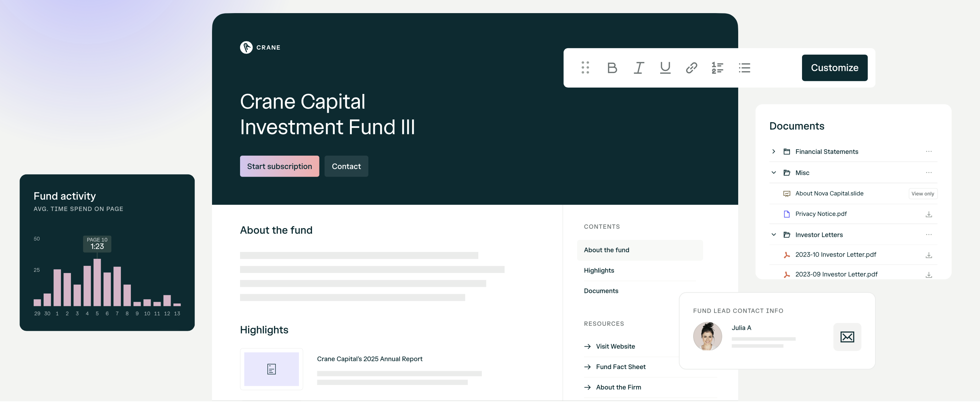The width and height of the screenshot is (980, 402).
Task: Click Crane Capital's 2025 Annual Report title
Action: coord(369,359)
